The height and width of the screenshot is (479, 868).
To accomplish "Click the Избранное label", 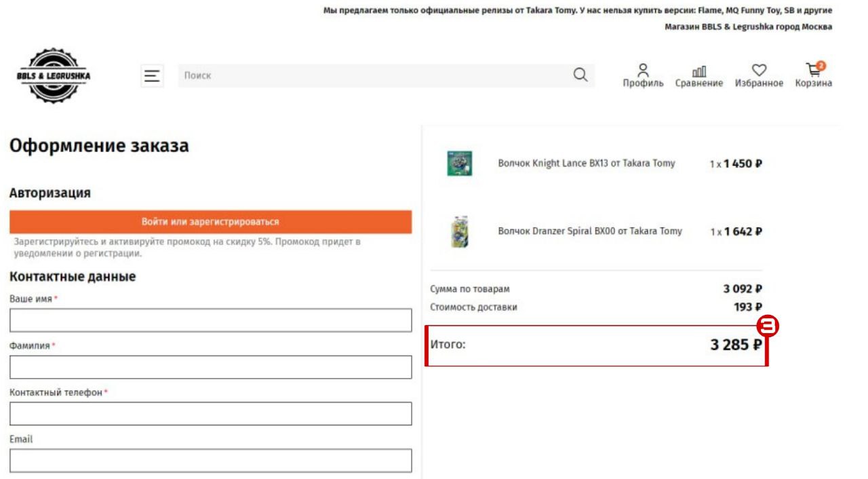I will 759,83.
